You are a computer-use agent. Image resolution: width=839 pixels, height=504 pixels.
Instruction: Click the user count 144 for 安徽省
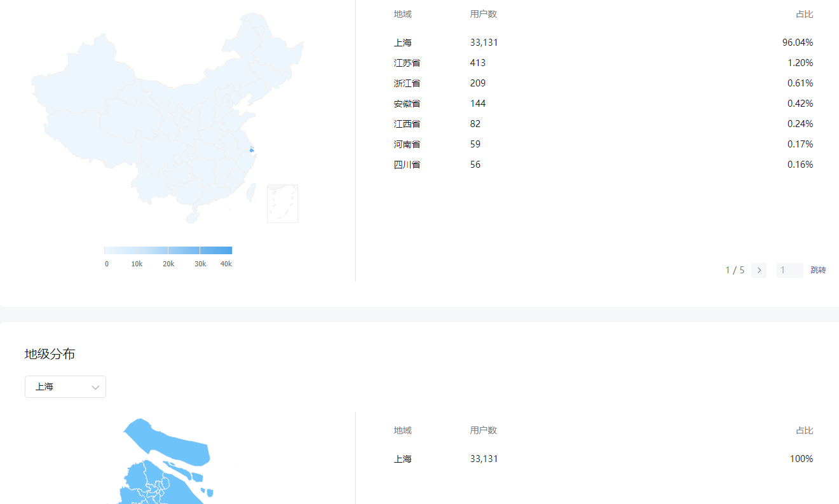tap(478, 104)
